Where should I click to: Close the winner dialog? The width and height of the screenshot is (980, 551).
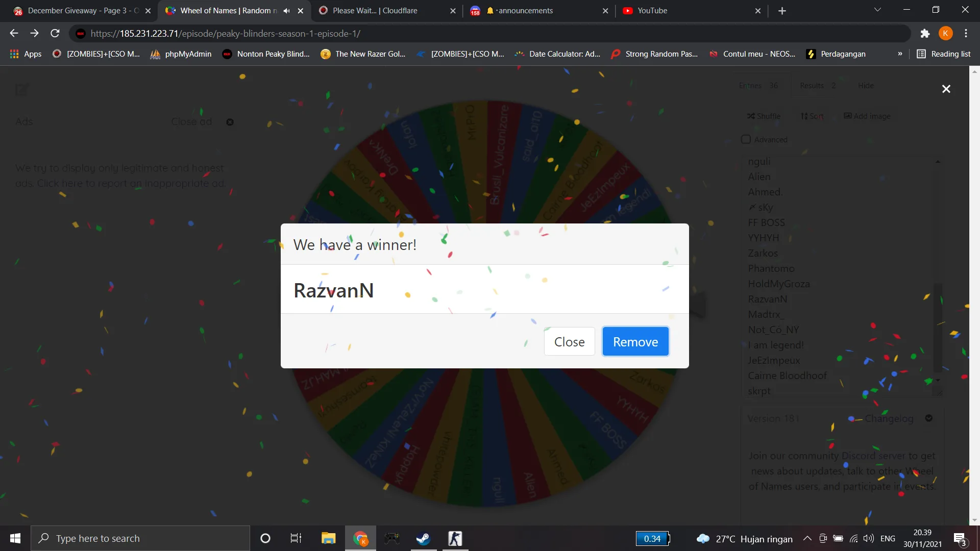(x=569, y=342)
